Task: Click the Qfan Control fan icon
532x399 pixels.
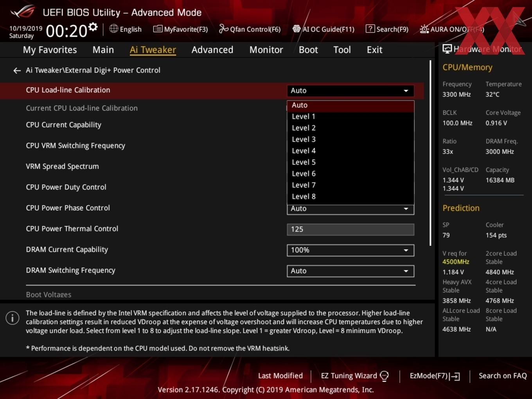Action: [223, 29]
